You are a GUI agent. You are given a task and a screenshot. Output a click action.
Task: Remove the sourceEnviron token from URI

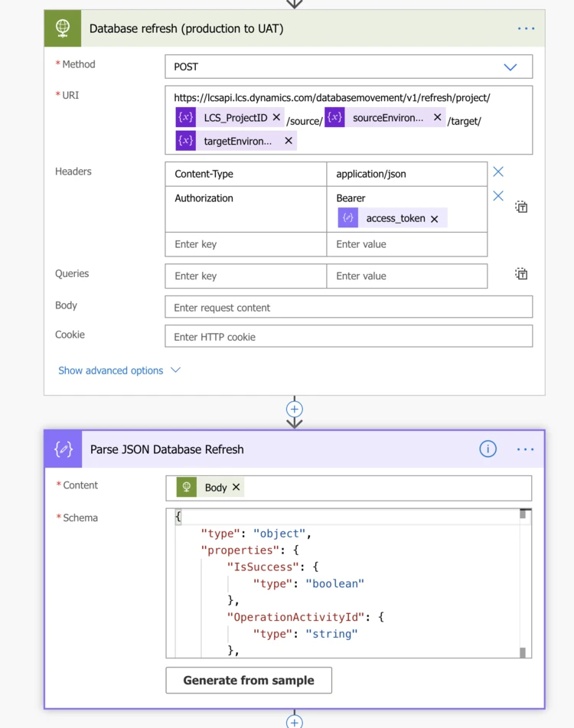pos(437,118)
